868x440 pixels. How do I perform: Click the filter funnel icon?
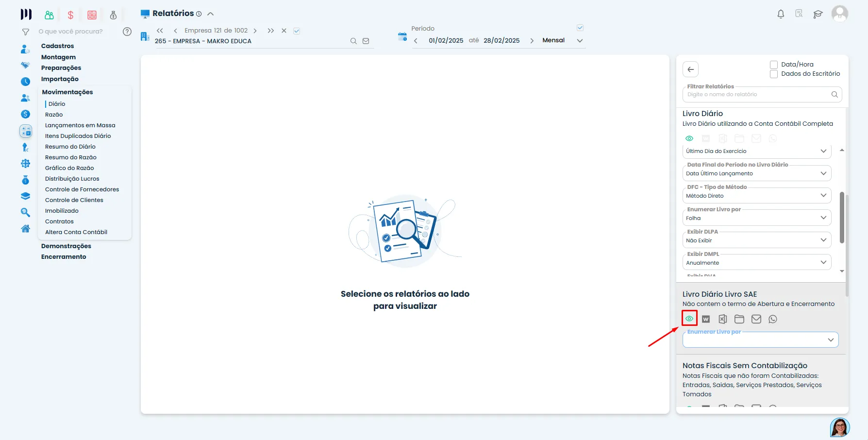26,32
